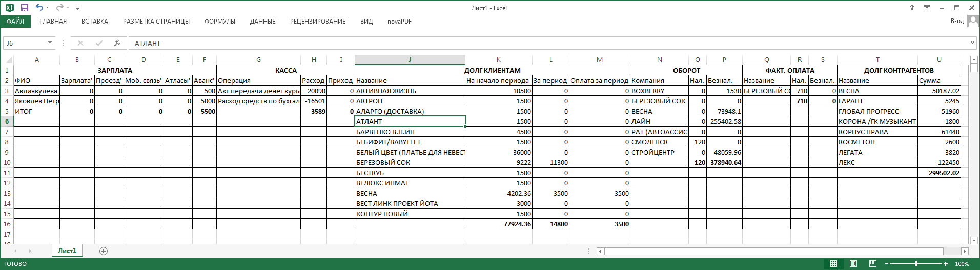This screenshot has width=980, height=270.
Task: Expand the Name Box dropdown arrow
Action: coord(50,43)
